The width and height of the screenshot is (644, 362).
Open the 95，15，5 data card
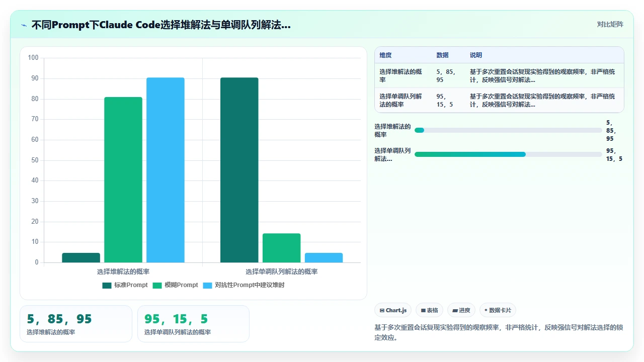point(193,324)
